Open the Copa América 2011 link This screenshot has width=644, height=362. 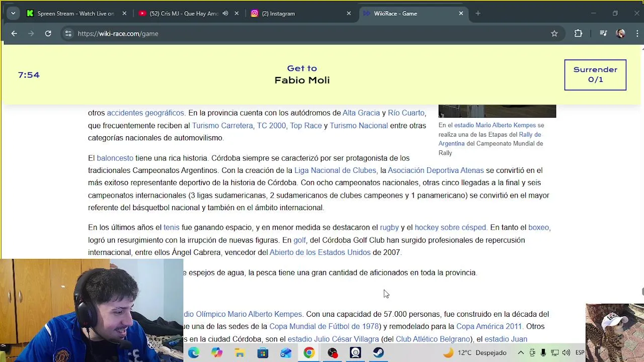[x=490, y=327]
